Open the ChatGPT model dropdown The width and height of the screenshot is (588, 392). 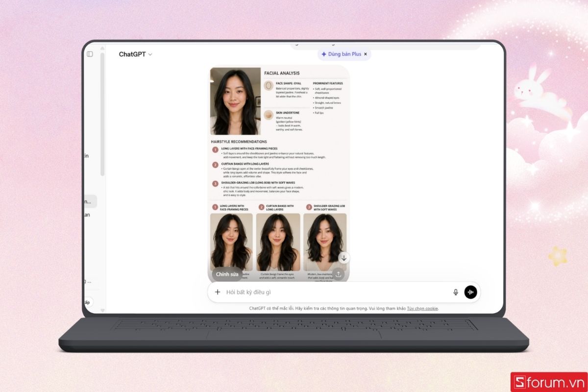click(x=135, y=54)
